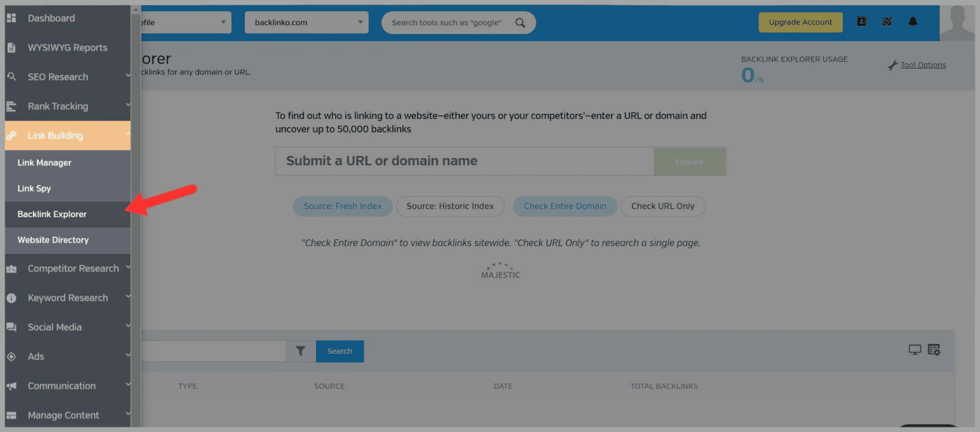Screen dimensions: 980x432
Task: Click the blue Search button
Action: [x=340, y=351]
